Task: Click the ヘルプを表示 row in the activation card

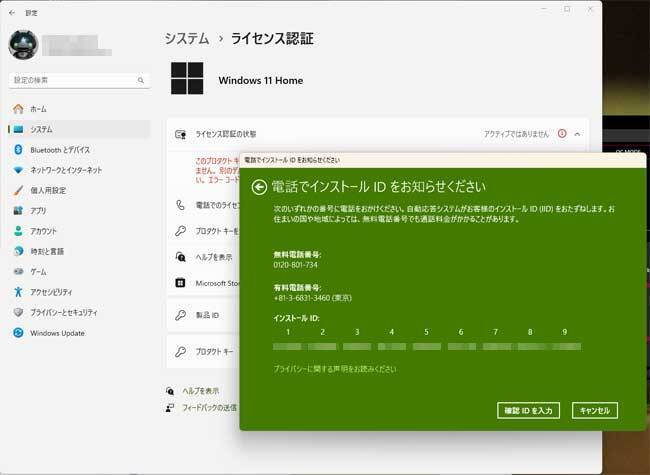Action: (x=203, y=257)
